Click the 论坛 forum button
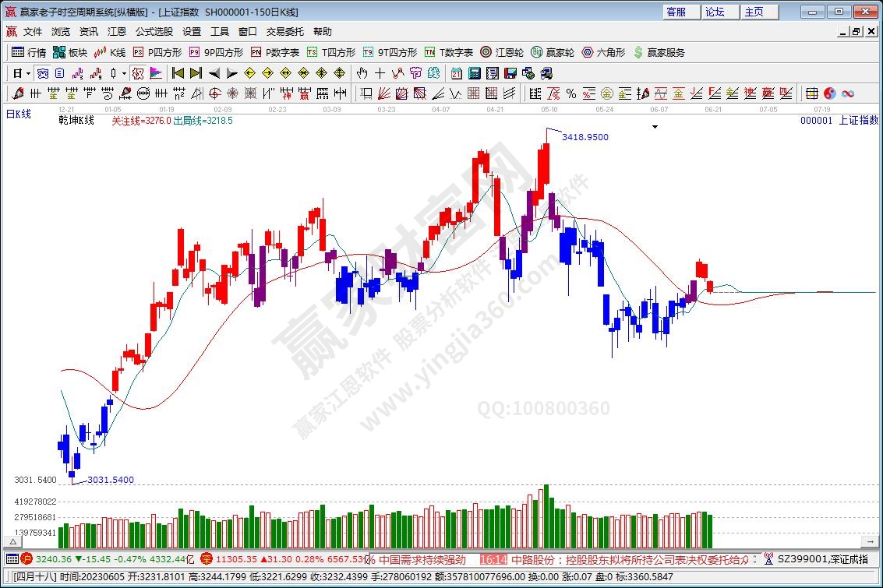 pos(715,12)
